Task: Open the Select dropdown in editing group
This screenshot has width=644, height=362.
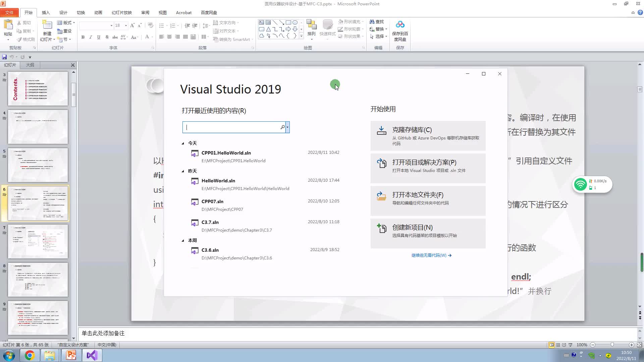Action: tap(386, 37)
